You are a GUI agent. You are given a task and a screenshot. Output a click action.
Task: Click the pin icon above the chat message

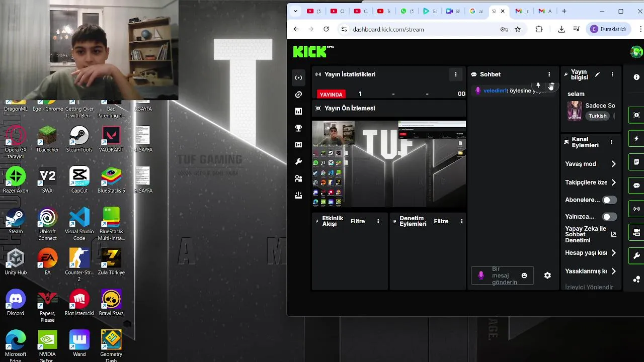tap(538, 86)
